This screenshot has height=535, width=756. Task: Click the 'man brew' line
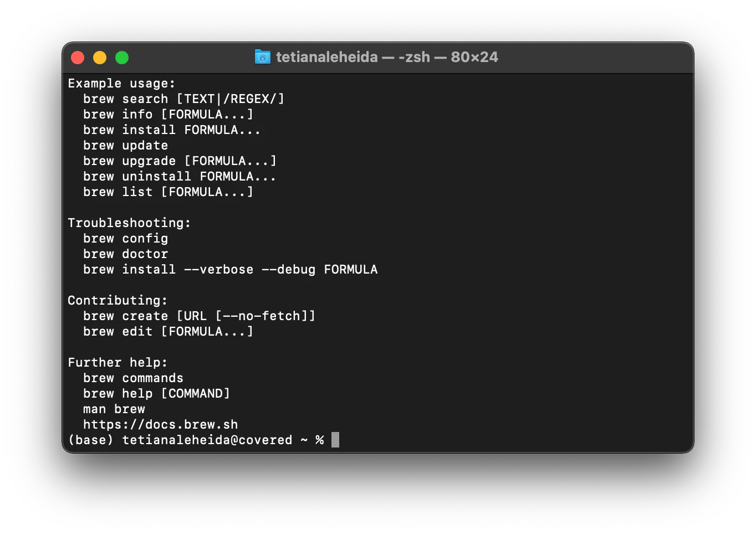click(x=114, y=409)
